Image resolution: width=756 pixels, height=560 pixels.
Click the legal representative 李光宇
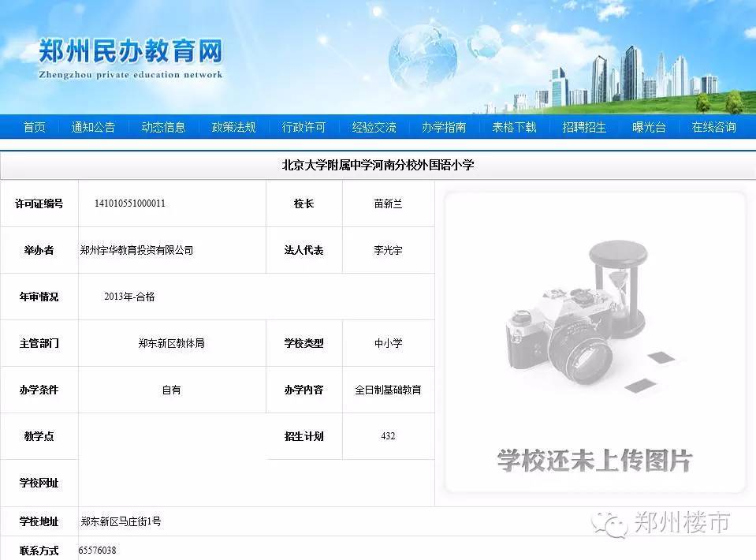(388, 250)
